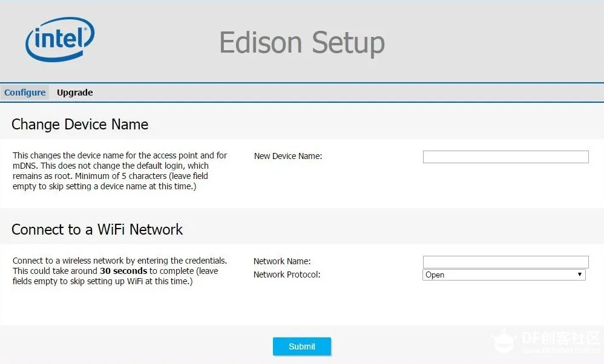
Task: Click the "Network Protocol:" label
Action: click(x=287, y=275)
